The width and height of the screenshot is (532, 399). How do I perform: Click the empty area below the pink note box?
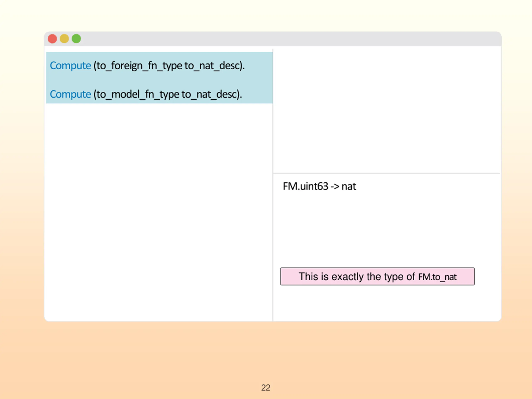[x=387, y=303]
